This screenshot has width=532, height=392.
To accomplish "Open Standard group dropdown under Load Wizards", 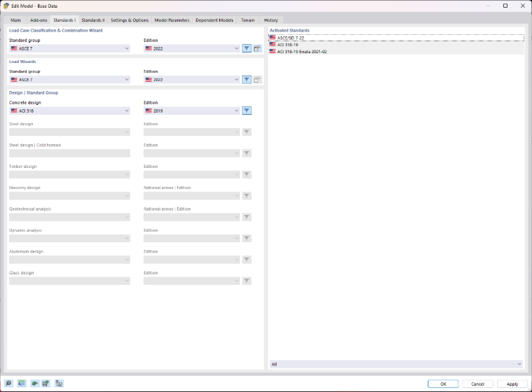I will (69, 80).
